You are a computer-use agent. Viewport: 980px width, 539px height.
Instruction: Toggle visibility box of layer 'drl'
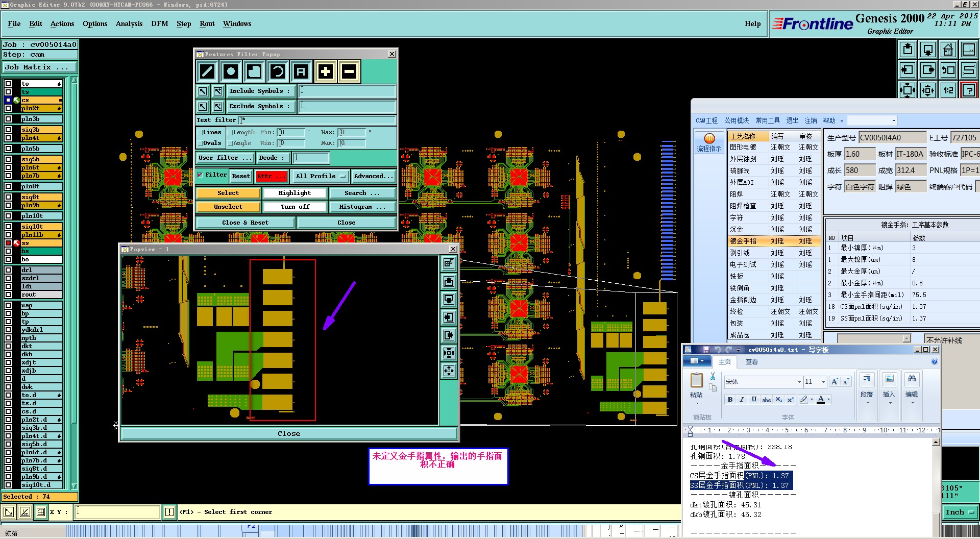[8, 270]
